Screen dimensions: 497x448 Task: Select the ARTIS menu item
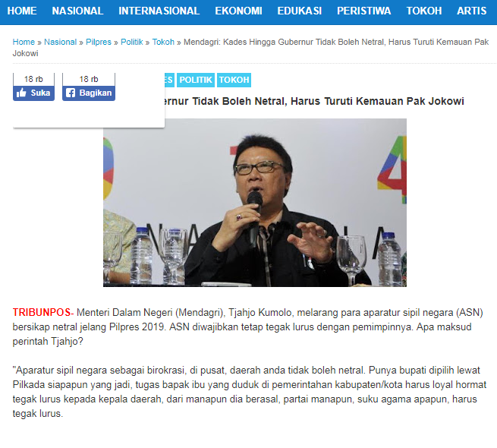472,11
